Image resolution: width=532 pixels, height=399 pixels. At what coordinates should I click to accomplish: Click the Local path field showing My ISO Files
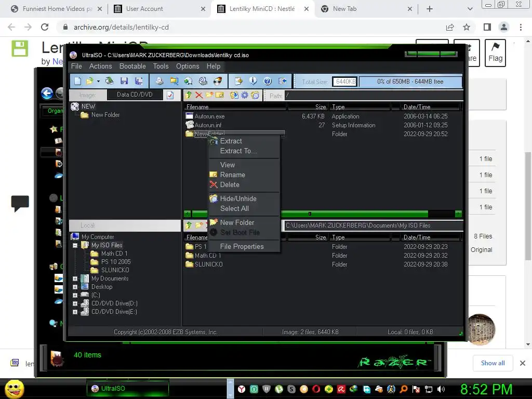[x=374, y=225]
